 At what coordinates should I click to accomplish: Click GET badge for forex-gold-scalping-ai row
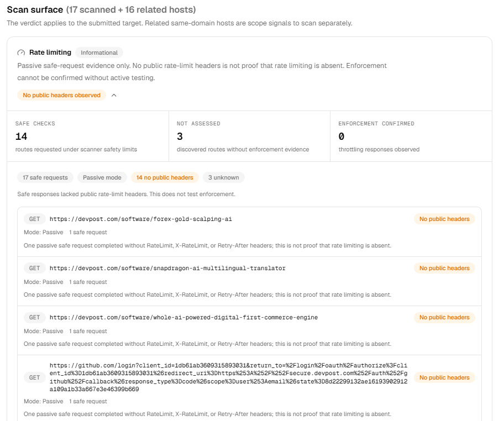point(35,219)
